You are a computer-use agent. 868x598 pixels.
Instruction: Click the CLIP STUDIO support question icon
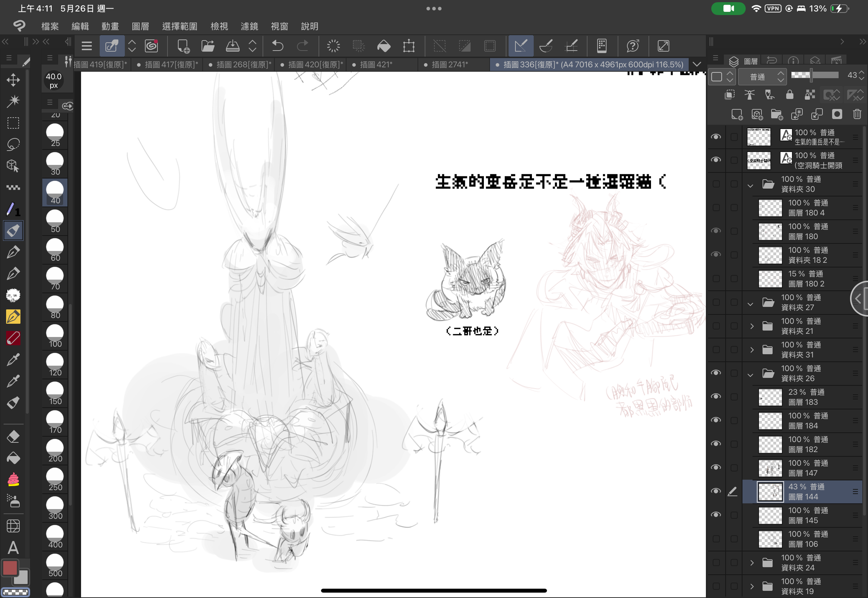633,46
